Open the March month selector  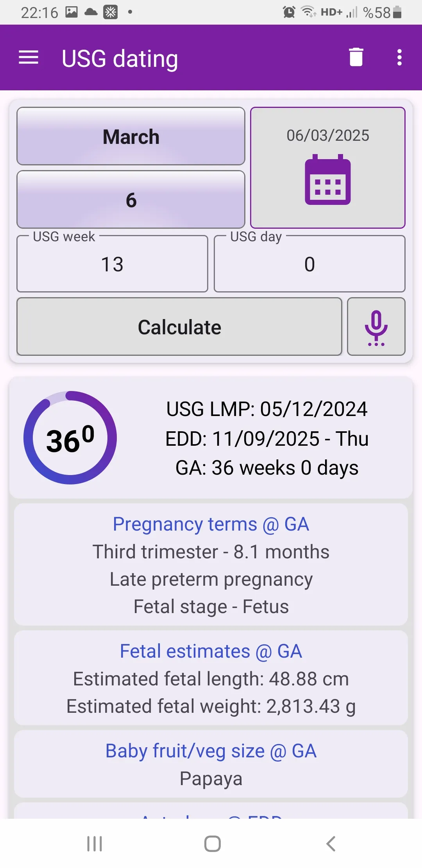131,136
